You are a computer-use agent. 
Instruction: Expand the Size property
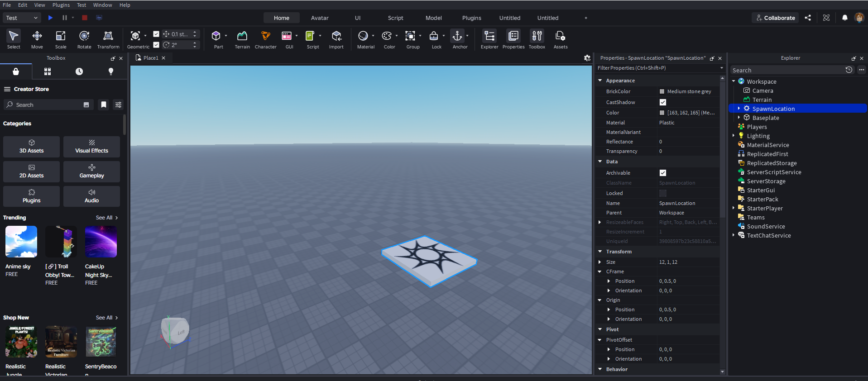pos(600,262)
